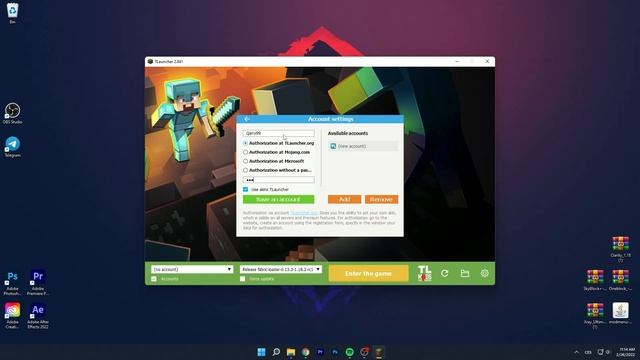Click the password input field
This screenshot has width=640, height=360.
pos(278,180)
